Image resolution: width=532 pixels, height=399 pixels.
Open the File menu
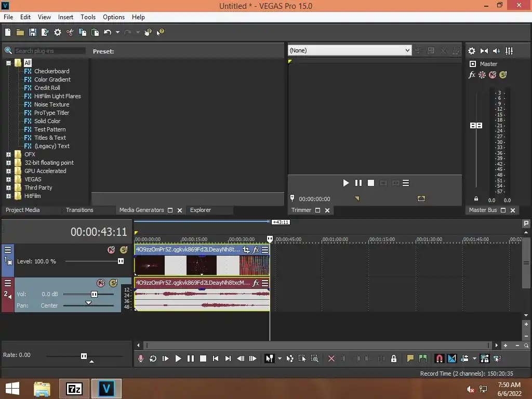(x=8, y=17)
